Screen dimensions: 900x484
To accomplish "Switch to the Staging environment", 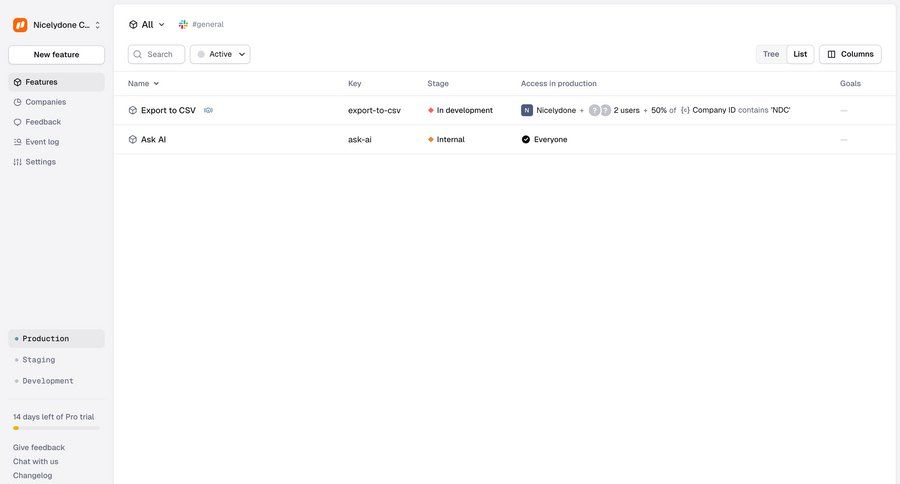I will pos(56,360).
